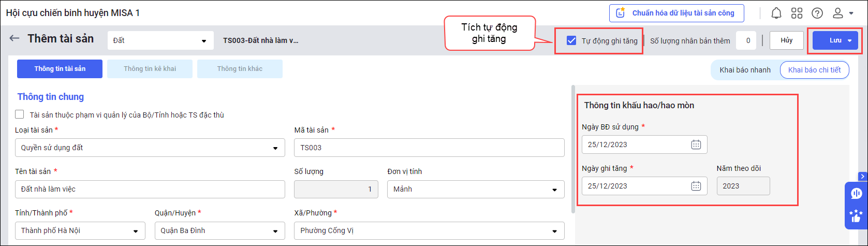Click Chuẩn hóa dữ liệu tài sản công

tap(676, 13)
